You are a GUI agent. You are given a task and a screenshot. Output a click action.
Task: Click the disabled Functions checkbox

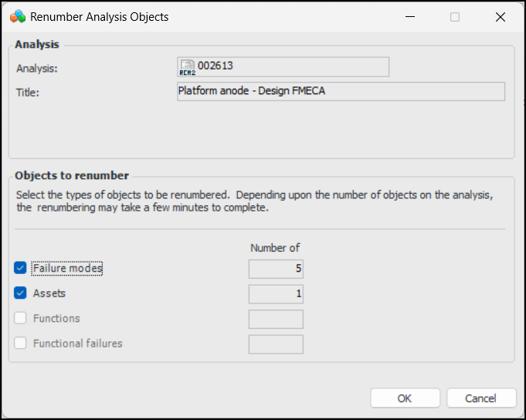[x=21, y=318]
